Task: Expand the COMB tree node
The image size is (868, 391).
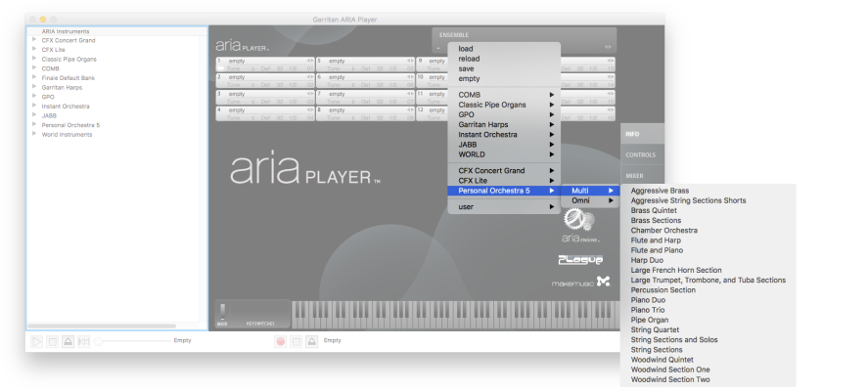Action: point(34,68)
